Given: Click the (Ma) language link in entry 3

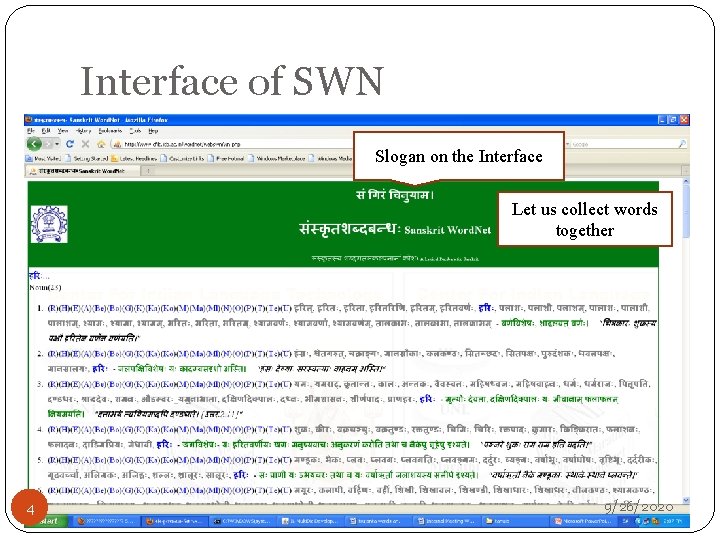Looking at the screenshot, I should (197, 384).
